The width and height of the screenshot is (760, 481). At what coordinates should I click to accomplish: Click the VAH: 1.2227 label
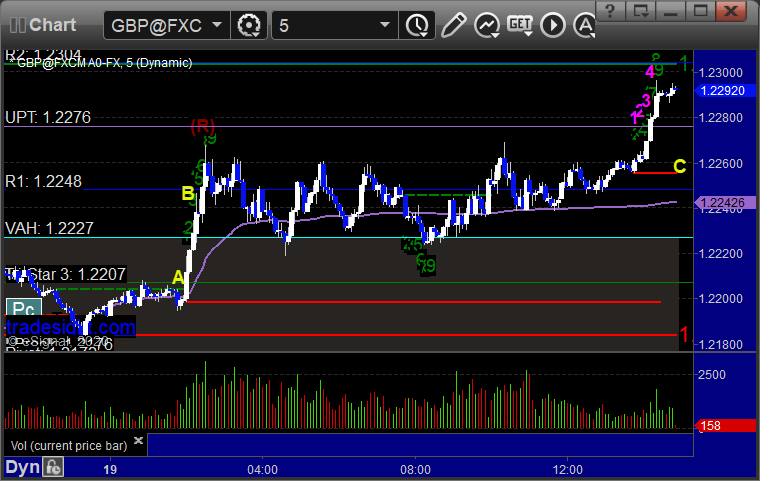pyautogui.click(x=49, y=228)
